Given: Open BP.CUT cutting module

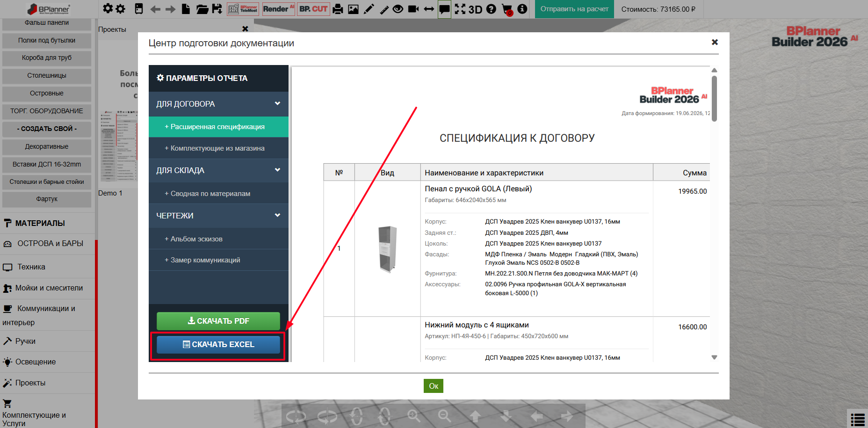Looking at the screenshot, I should 313,9.
